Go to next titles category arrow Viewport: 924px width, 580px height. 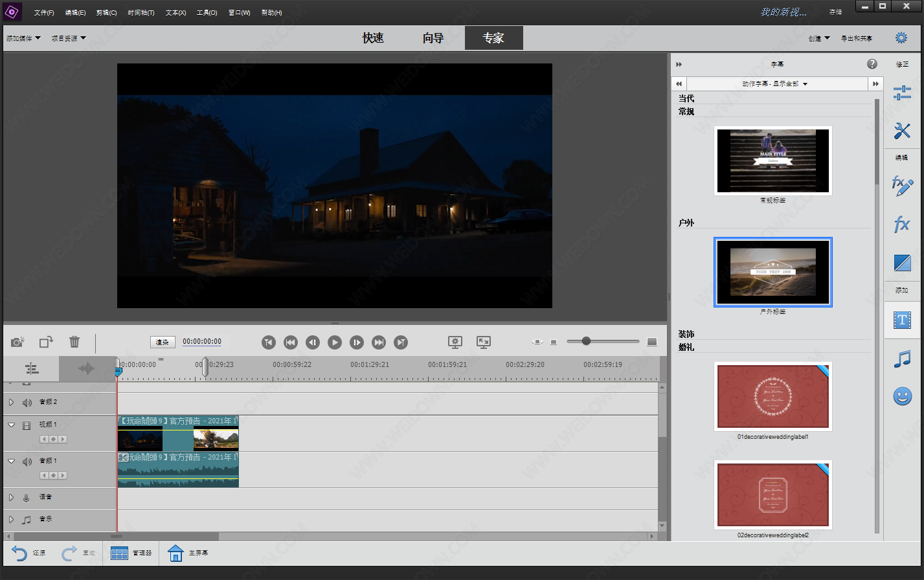pyautogui.click(x=875, y=84)
